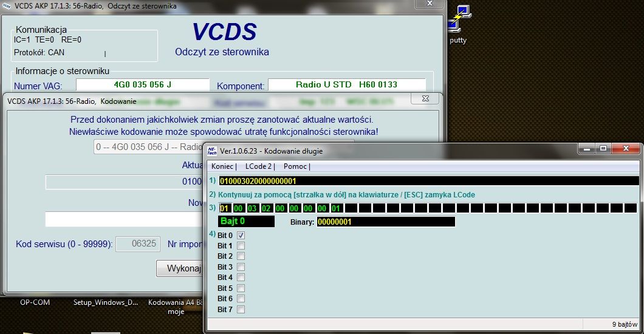This screenshot has width=644, height=334.
Task: Click the long coding value field 010003020000000001
Action: click(x=429, y=181)
